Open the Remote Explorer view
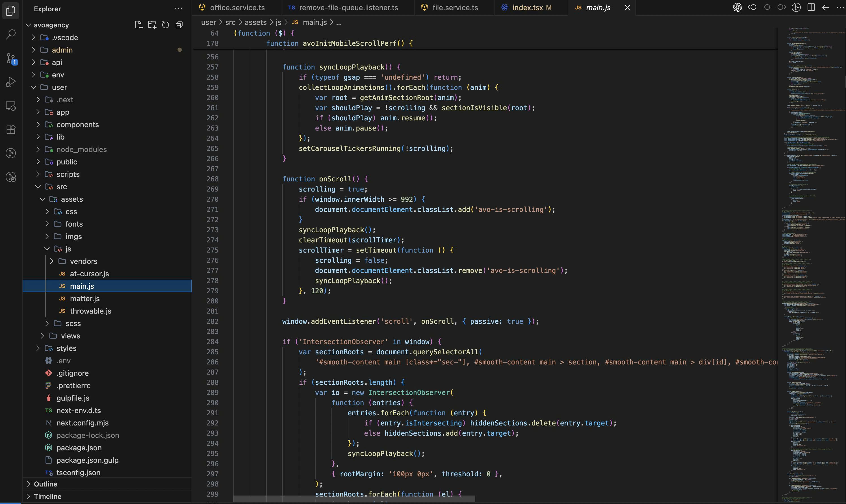 (11, 106)
